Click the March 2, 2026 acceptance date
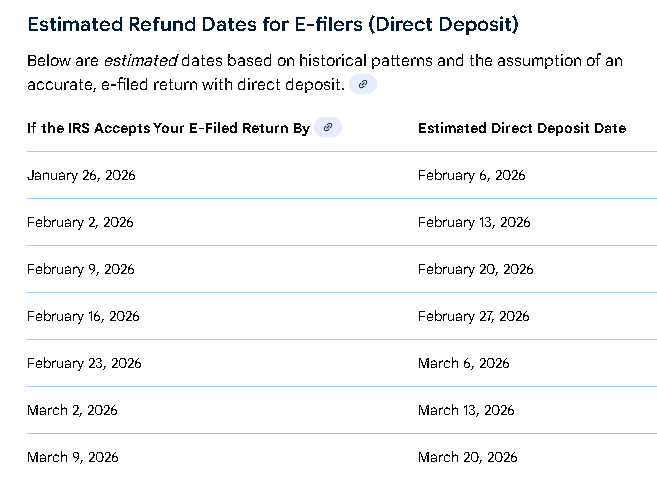 [x=72, y=410]
